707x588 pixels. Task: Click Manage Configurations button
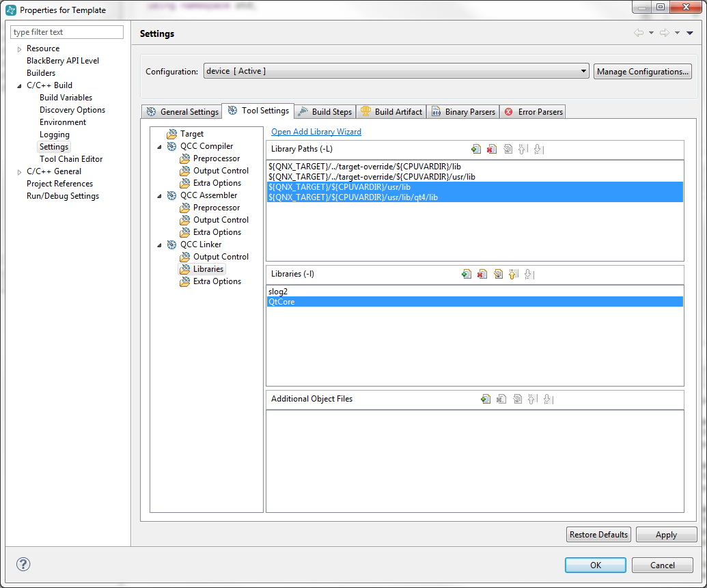point(643,71)
